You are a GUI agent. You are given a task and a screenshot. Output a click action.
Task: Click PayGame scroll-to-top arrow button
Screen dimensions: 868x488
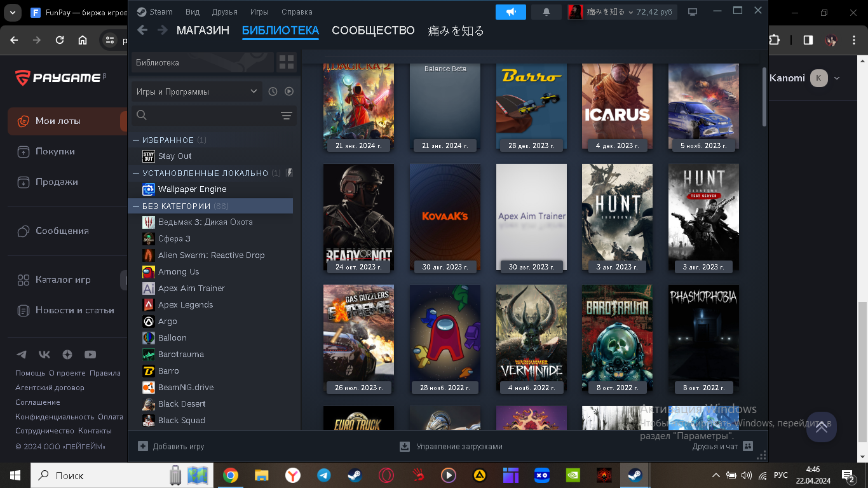(822, 427)
